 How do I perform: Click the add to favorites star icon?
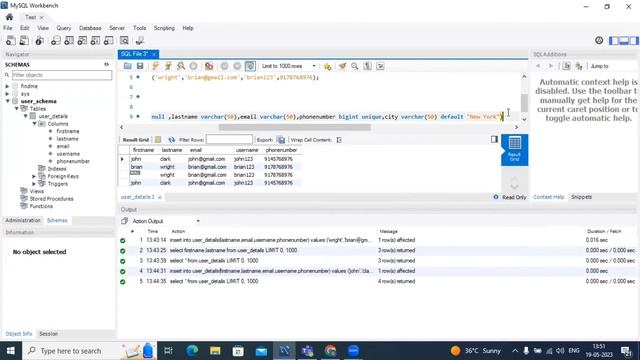pyautogui.click(x=327, y=66)
